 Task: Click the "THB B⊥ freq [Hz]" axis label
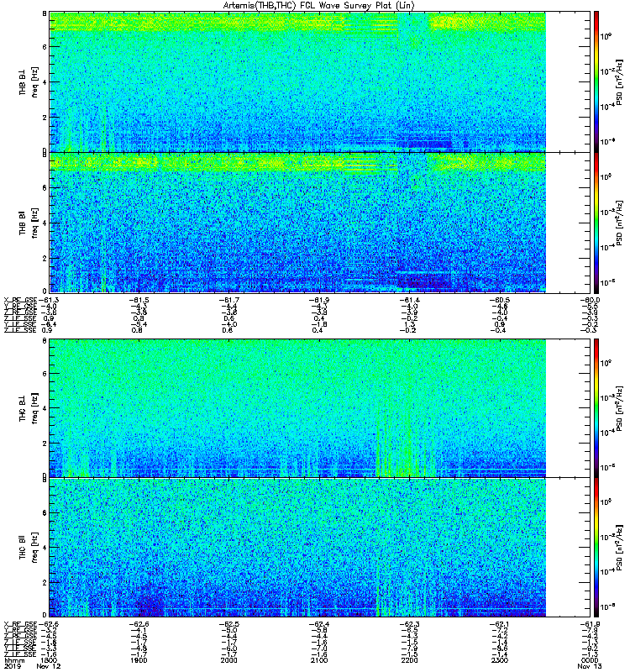point(29,81)
